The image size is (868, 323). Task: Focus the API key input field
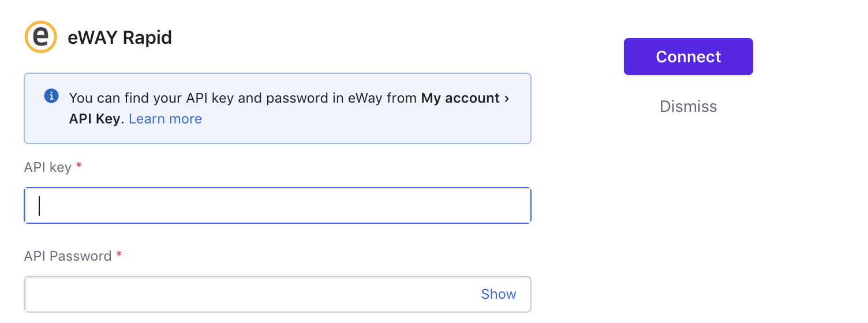(278, 205)
